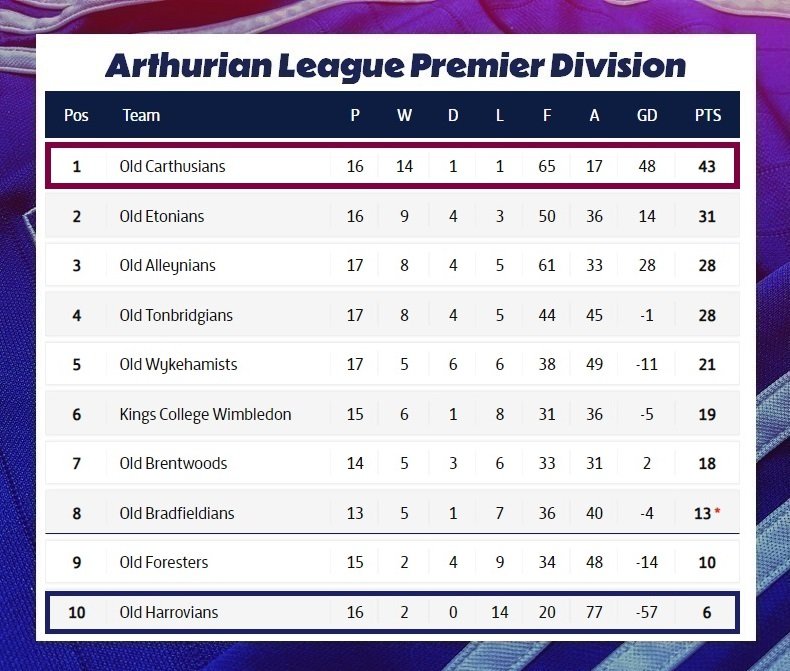Viewport: 790px width, 671px height.
Task: Open the Old Etonians team row
Action: click(392, 216)
